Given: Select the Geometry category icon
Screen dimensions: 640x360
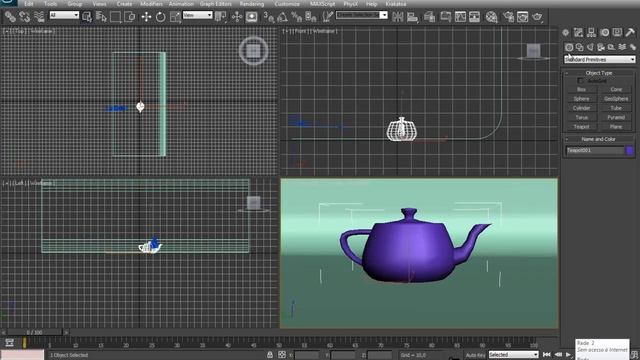Looking at the screenshot, I should click(569, 47).
